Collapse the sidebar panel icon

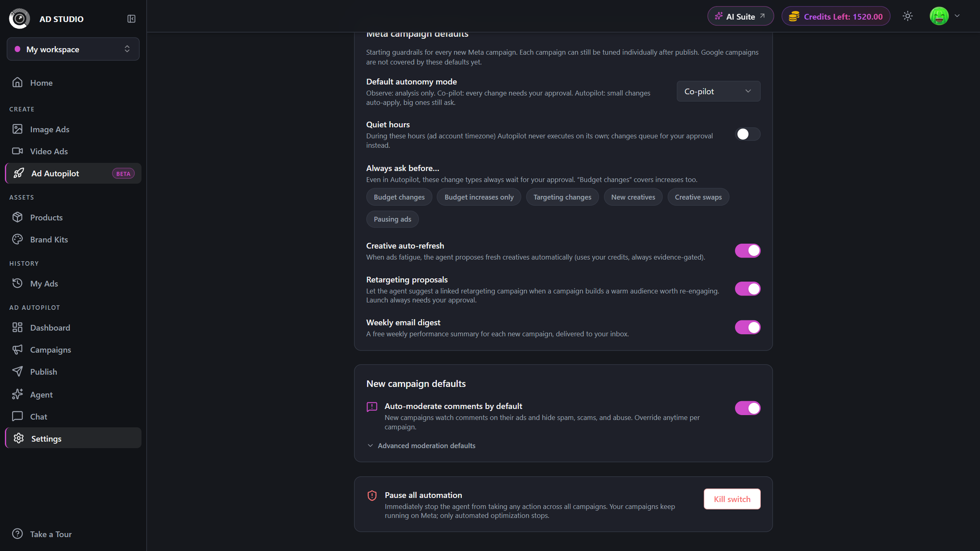(131, 19)
